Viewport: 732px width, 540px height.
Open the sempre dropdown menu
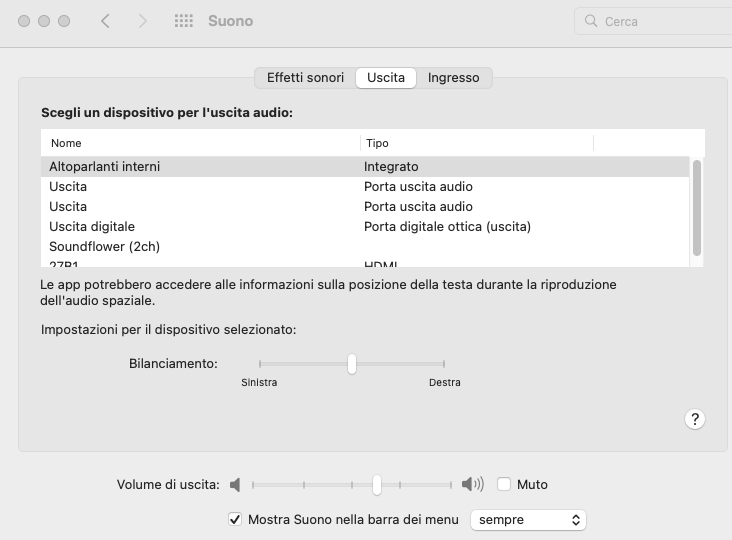click(x=528, y=519)
